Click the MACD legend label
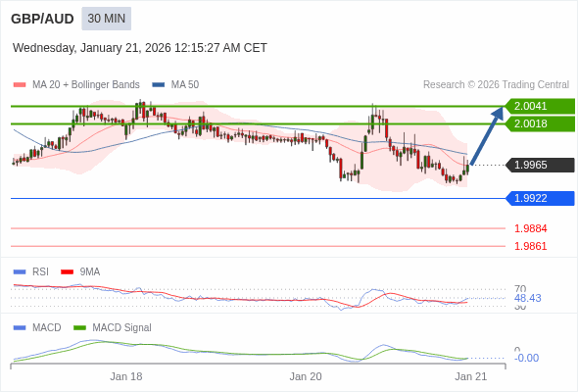The height and width of the screenshot is (392, 578). pyautogui.click(x=47, y=328)
